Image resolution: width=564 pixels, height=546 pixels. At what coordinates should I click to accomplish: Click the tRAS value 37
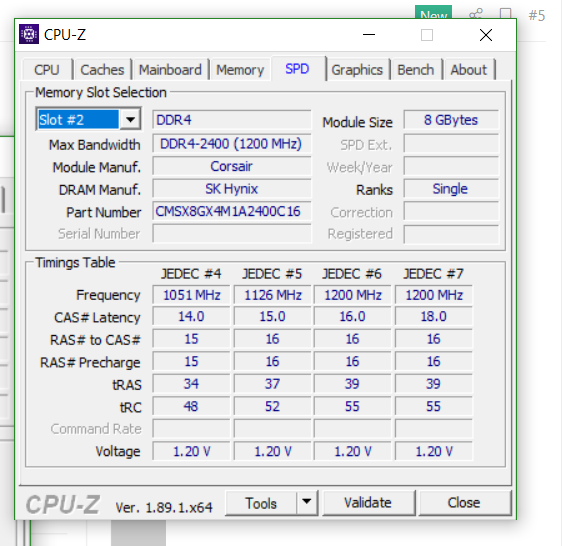[x=272, y=384]
